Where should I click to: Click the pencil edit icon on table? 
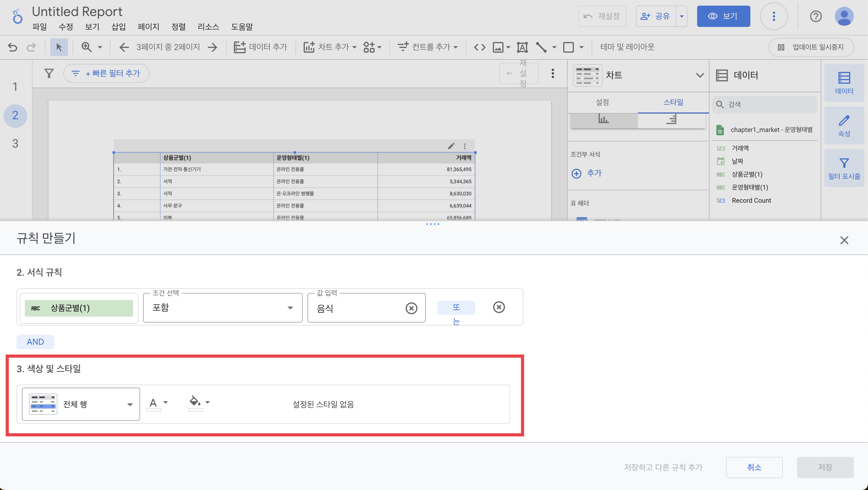[x=451, y=146]
